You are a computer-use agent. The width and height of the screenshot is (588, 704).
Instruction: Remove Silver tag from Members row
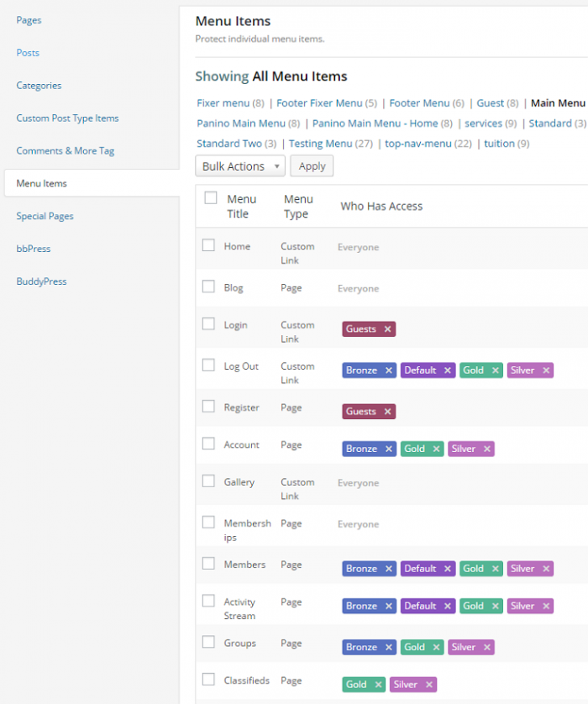pyautogui.click(x=546, y=569)
